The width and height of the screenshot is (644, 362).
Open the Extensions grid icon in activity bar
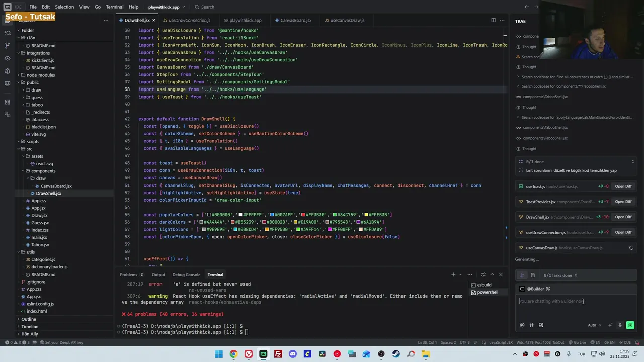(x=7, y=102)
